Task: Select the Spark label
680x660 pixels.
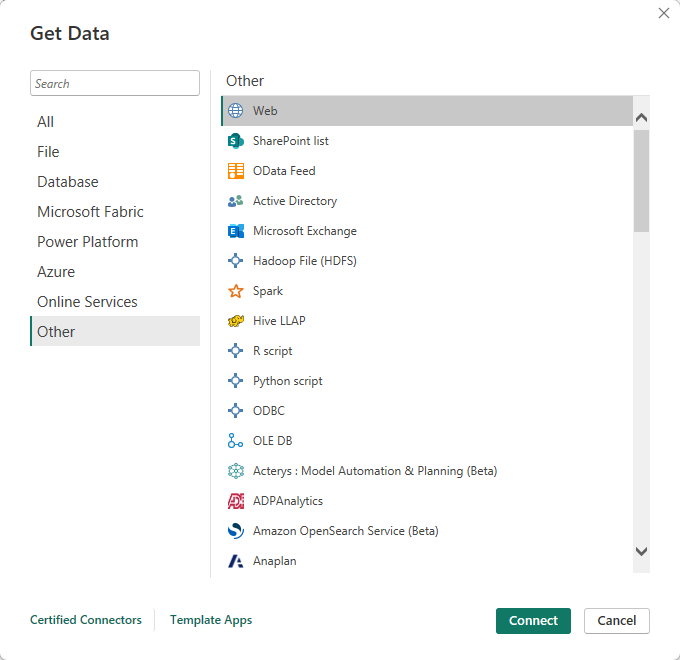Action: (268, 291)
